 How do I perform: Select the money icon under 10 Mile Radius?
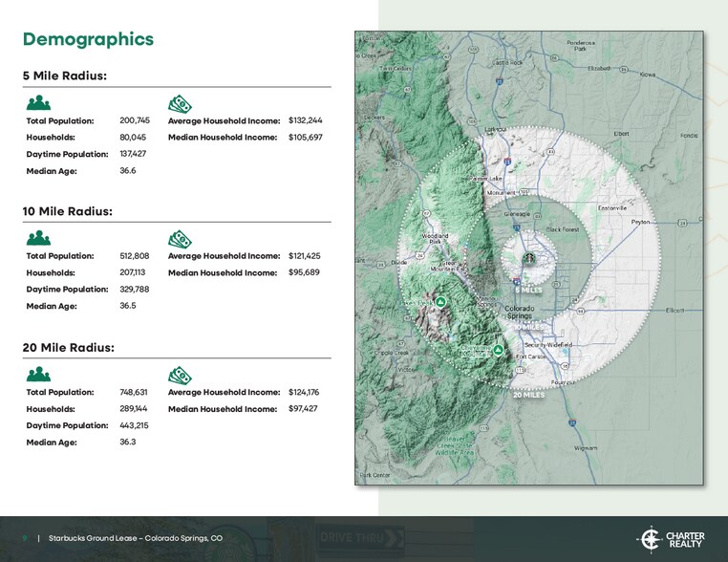pyautogui.click(x=181, y=238)
